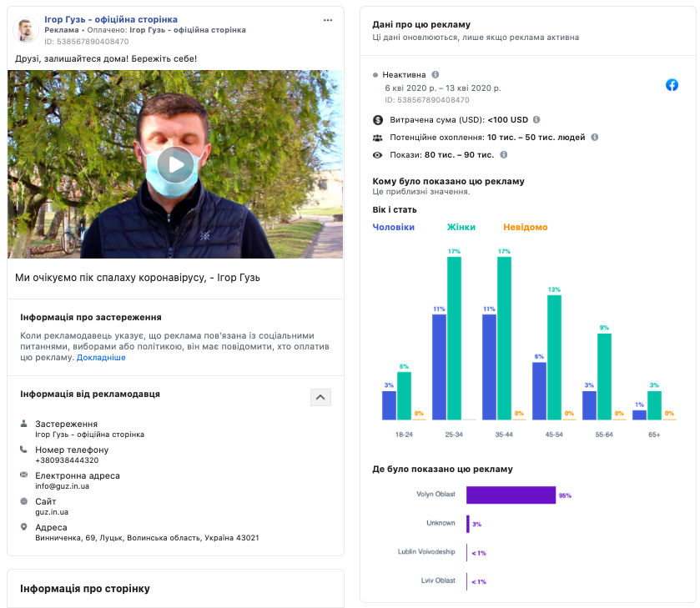Click the dollar icon for spent amount
This screenshot has width=700, height=608.
(x=378, y=119)
